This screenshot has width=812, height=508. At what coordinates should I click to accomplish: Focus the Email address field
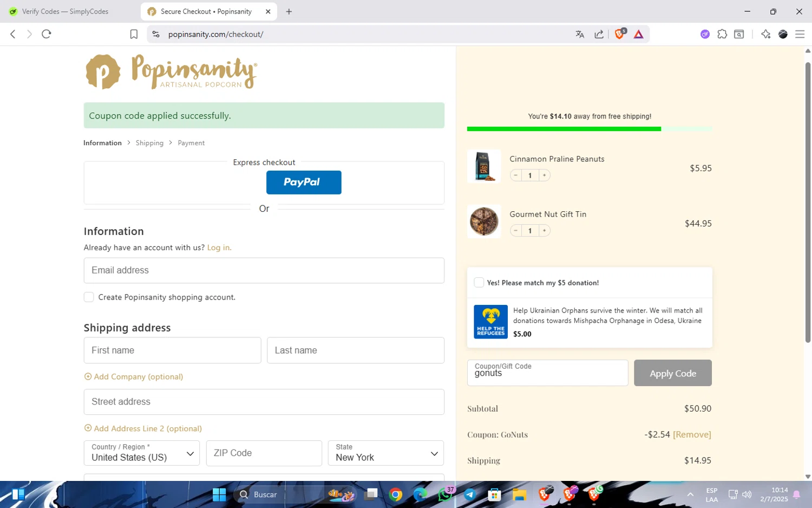pyautogui.click(x=264, y=270)
